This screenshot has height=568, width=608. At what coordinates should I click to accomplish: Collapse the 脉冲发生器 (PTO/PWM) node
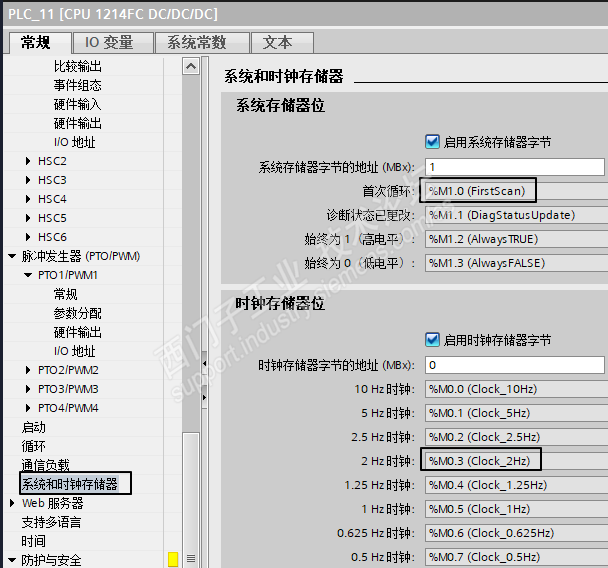click(x=12, y=256)
